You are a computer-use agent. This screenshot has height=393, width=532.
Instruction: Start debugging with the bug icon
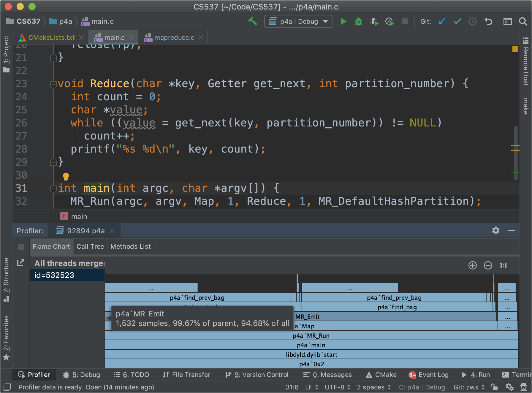click(x=359, y=21)
